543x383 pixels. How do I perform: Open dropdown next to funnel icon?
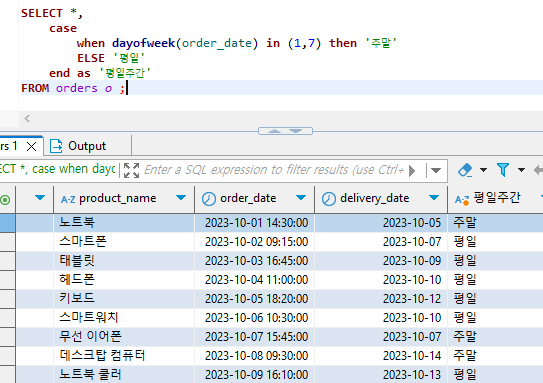(x=521, y=170)
